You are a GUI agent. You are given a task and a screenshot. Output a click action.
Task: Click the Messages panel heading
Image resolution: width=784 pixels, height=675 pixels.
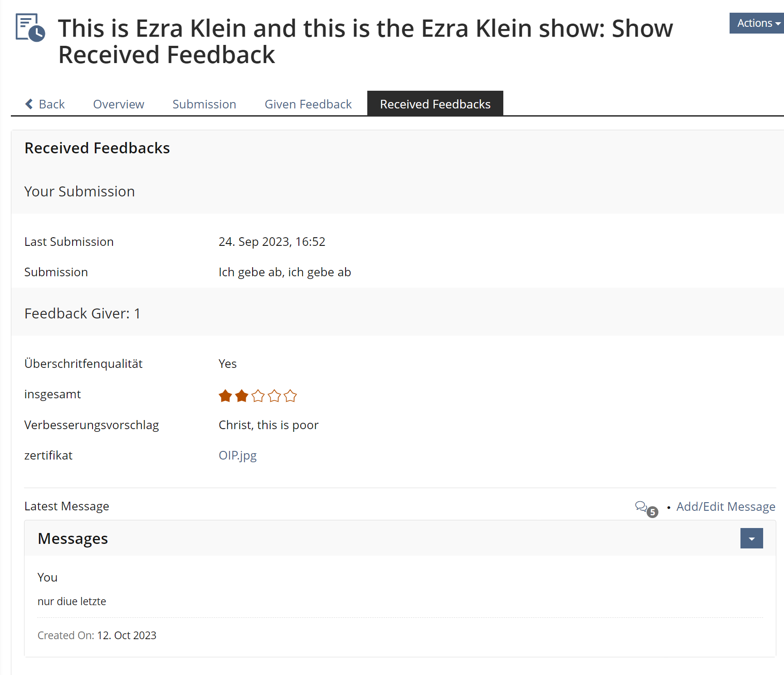[73, 538]
